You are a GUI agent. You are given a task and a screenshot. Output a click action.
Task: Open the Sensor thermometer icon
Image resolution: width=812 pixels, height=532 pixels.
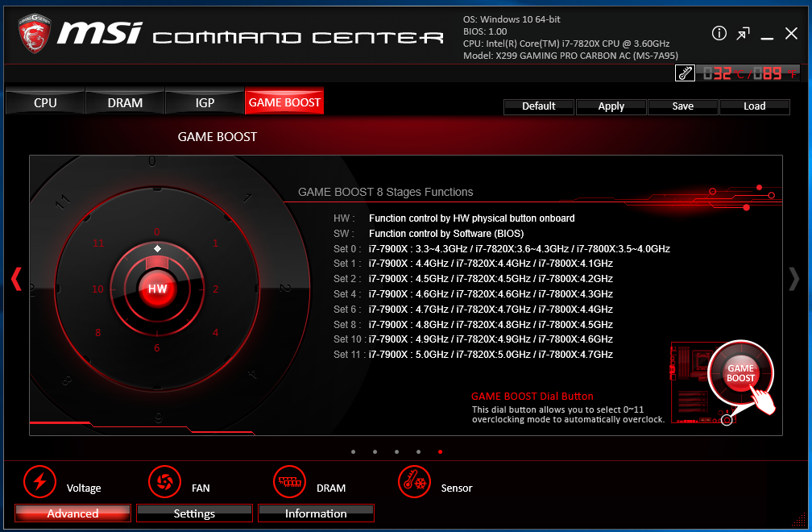click(x=414, y=482)
